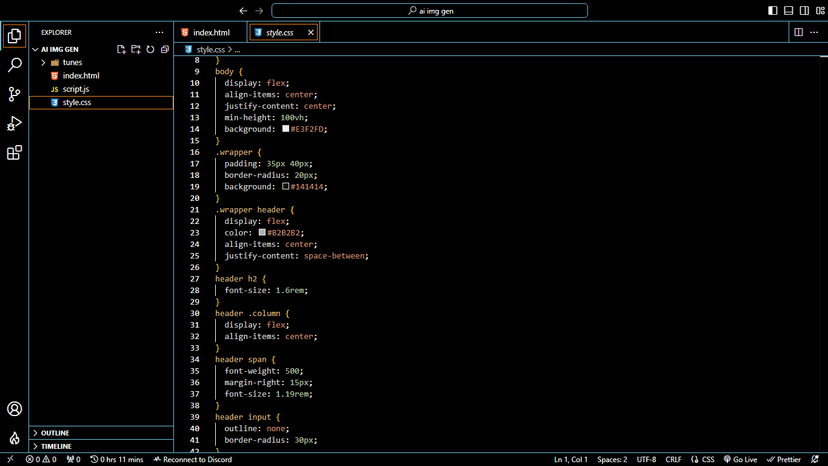828x466 pixels.
Task: Open the Search view in activity bar
Action: coord(14,65)
